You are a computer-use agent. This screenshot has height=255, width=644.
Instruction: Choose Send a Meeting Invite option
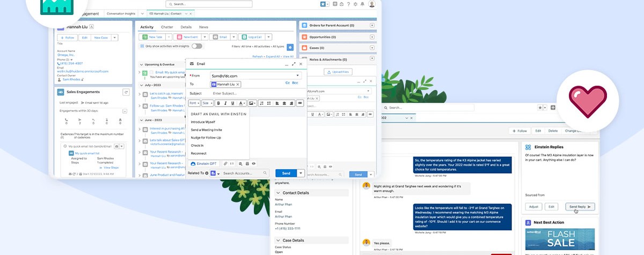point(207,130)
